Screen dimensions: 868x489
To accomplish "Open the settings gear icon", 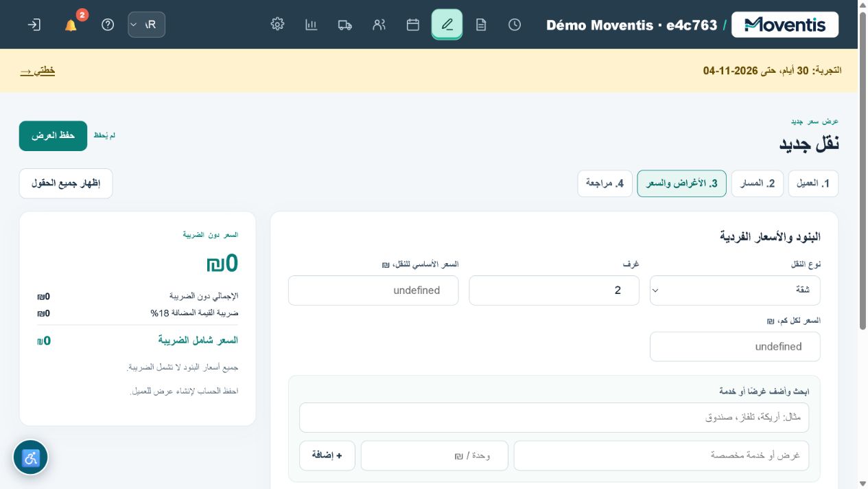I will tap(277, 25).
